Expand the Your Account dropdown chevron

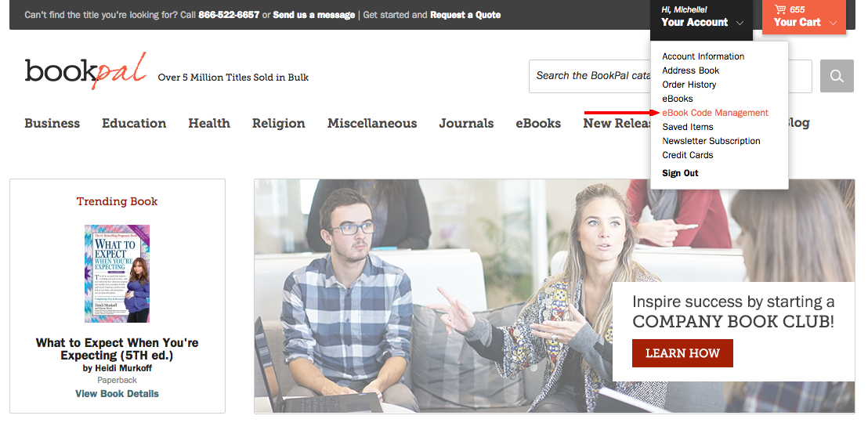point(740,23)
